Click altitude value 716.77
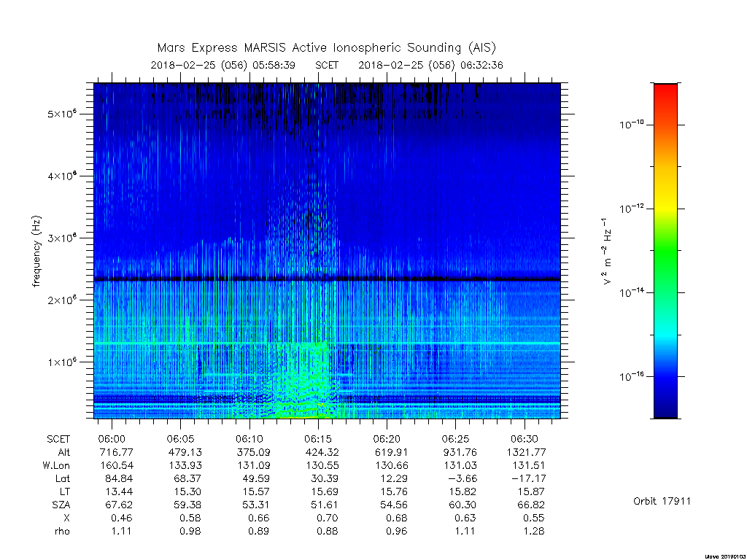The image size is (747, 560). [x=116, y=452]
